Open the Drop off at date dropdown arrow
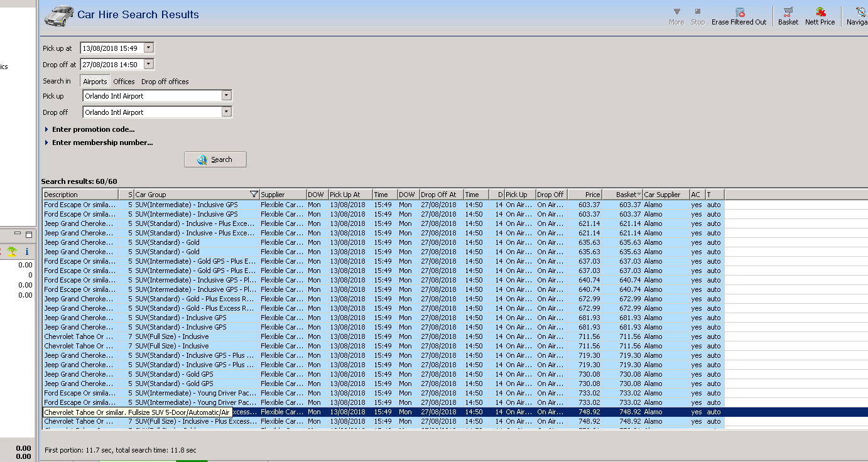The width and height of the screenshot is (868, 462). pos(148,64)
